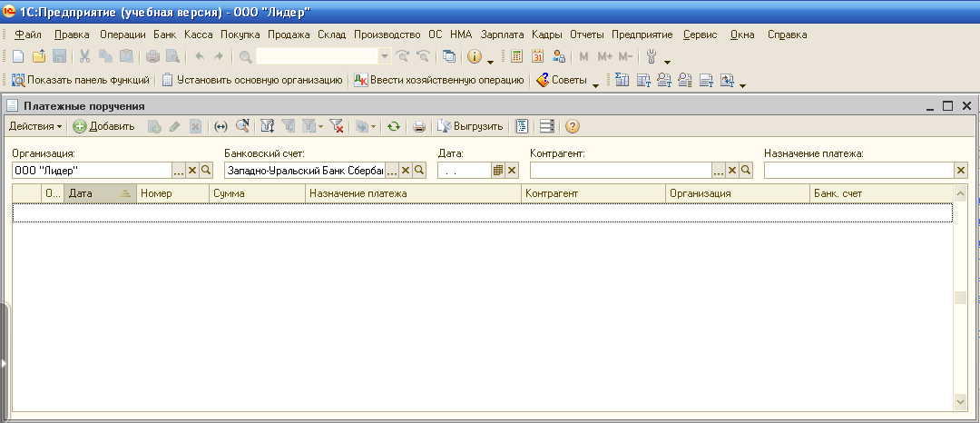Open the last toolbar icon dropdown arrow after Советы

[x=742, y=85]
